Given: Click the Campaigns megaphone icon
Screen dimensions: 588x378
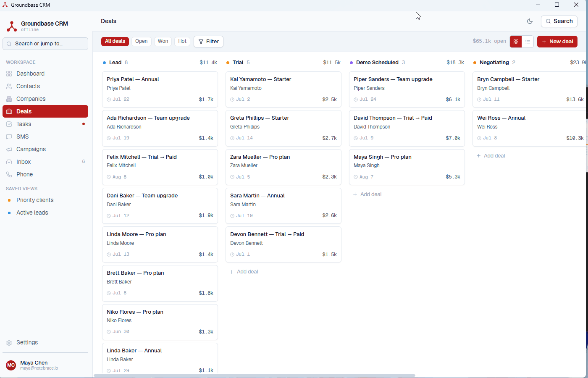Looking at the screenshot, I should 9,149.
